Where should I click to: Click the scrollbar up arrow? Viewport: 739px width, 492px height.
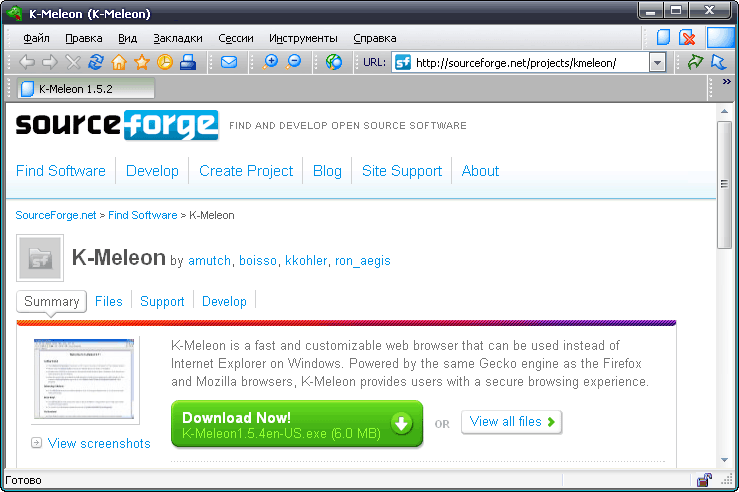[724, 112]
